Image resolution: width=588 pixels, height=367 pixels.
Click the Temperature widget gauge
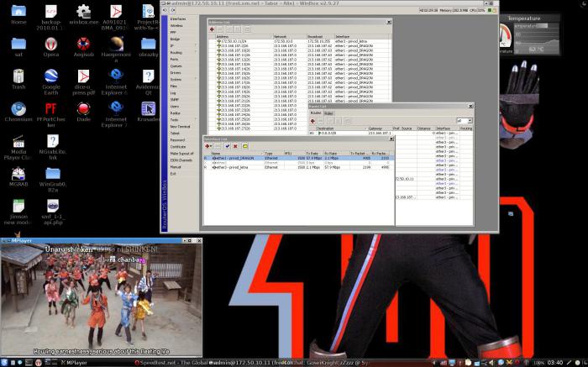pyautogui.click(x=505, y=36)
